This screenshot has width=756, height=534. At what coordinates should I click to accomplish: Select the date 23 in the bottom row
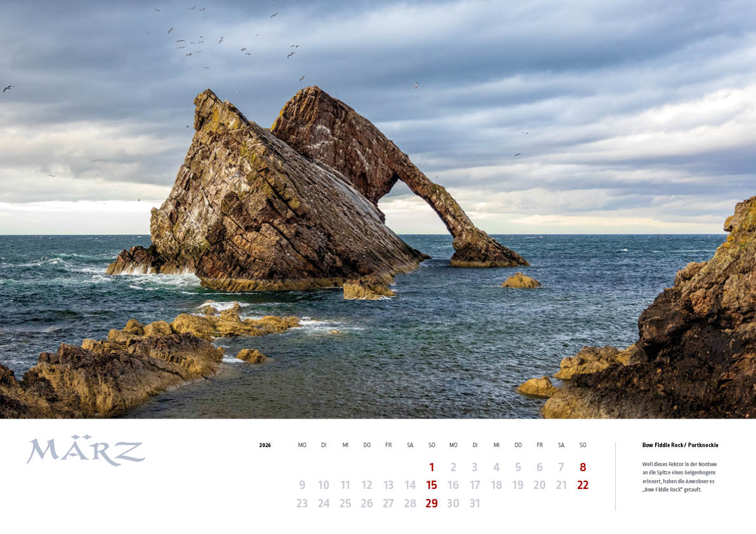click(302, 503)
